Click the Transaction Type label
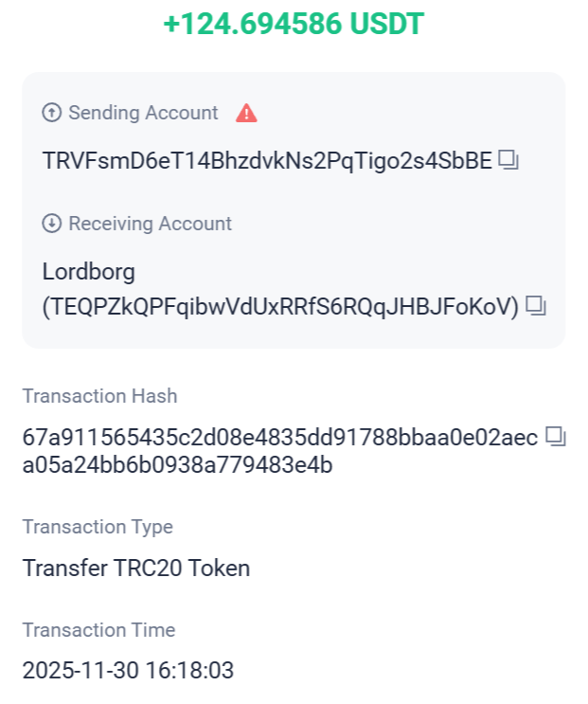The image size is (588, 704). [x=98, y=527]
